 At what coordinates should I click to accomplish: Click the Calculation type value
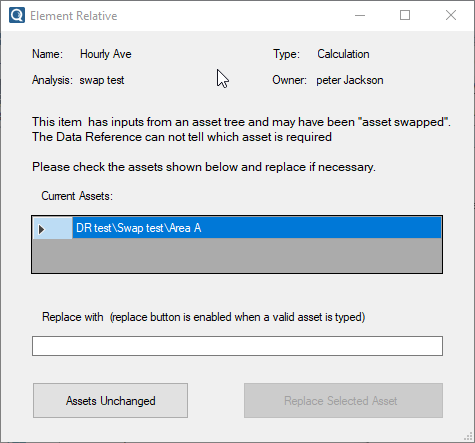tap(343, 54)
